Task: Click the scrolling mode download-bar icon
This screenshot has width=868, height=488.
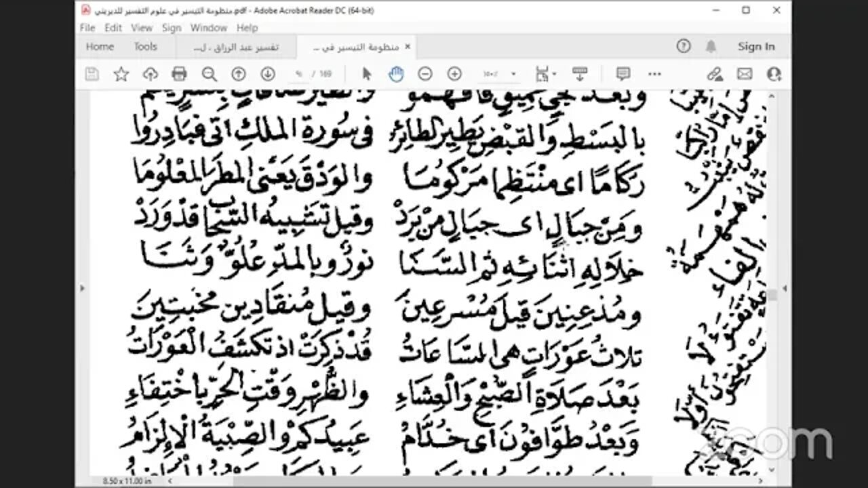Action: tap(580, 75)
